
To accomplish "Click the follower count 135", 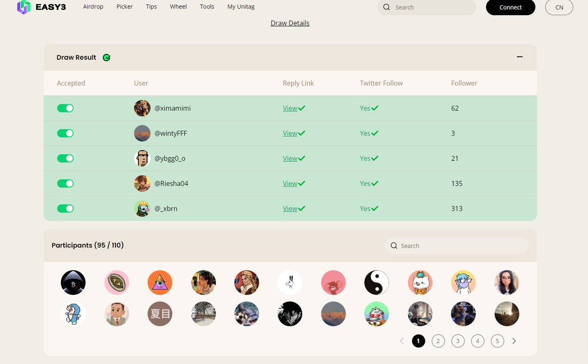I will coord(457,183).
